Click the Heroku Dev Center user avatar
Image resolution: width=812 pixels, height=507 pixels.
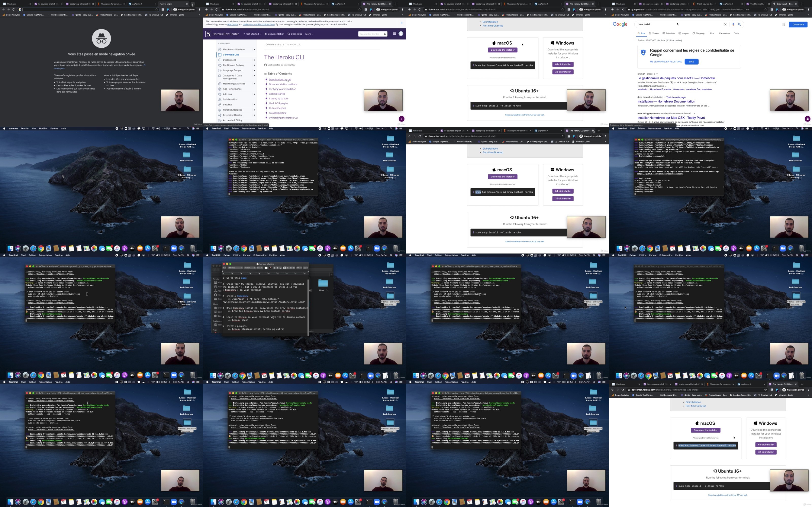pyautogui.click(x=401, y=33)
